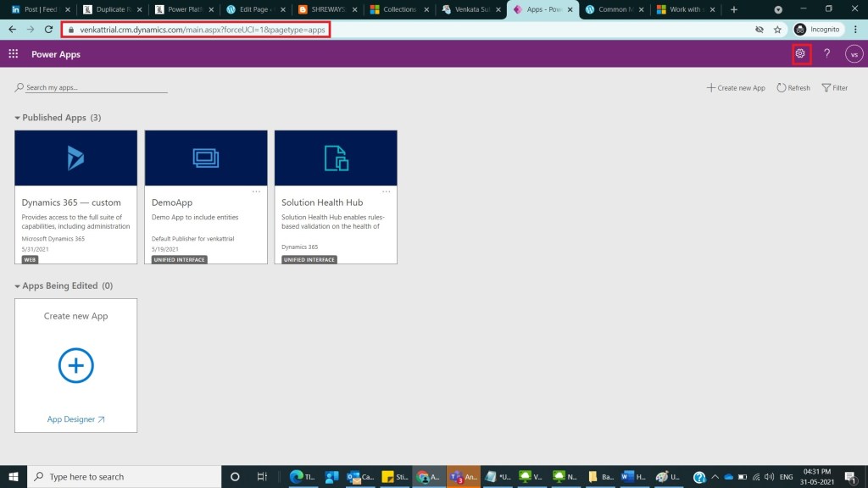The image size is (868, 488).
Task: Reload the page using browser reload icon
Action: click(x=49, y=29)
